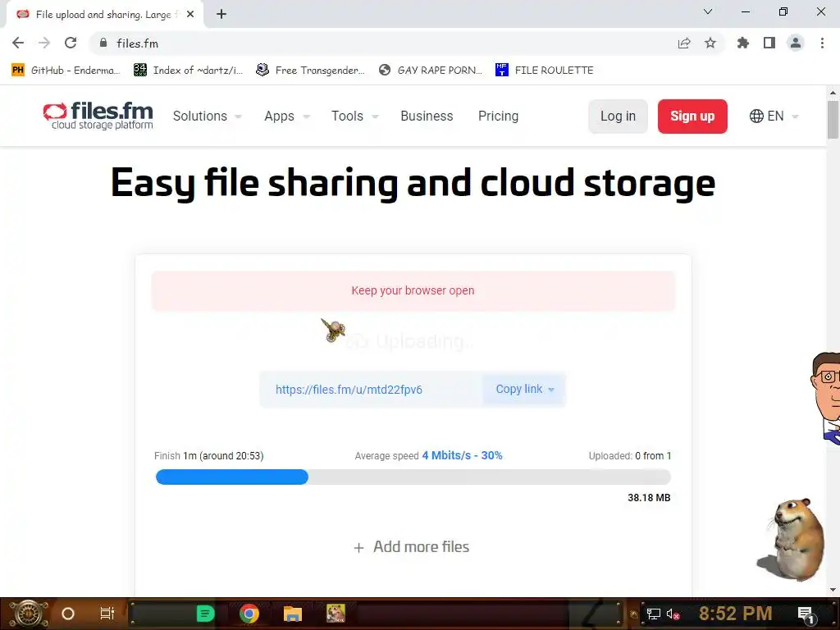Click the scrollbar down arrow

click(x=833, y=591)
